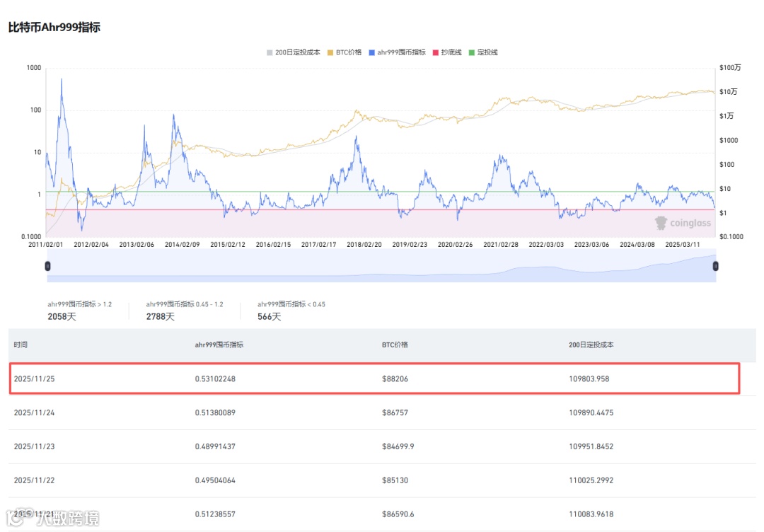Click the x-axis date label 2018/02/20
Image resolution: width=764 pixels, height=532 pixels.
364,245
